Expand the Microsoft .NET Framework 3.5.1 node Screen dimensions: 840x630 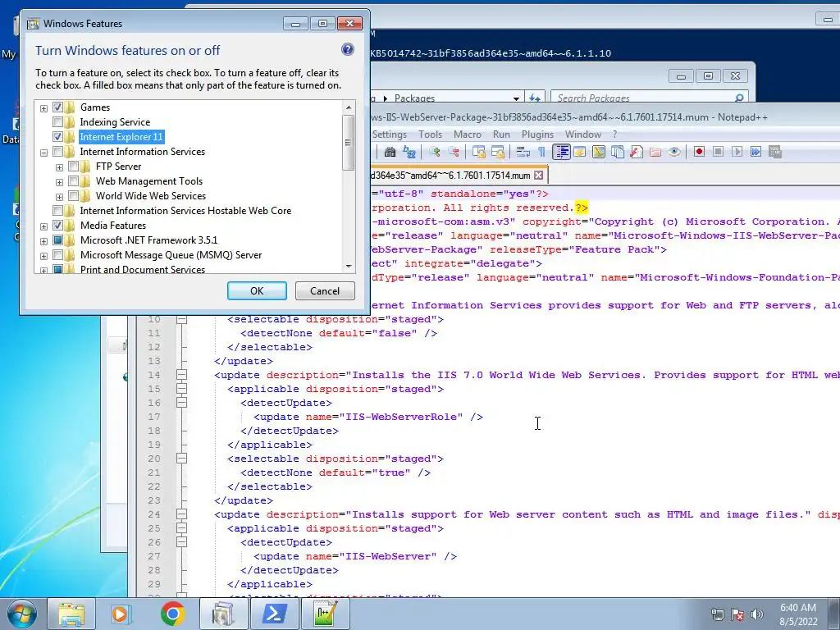point(44,241)
